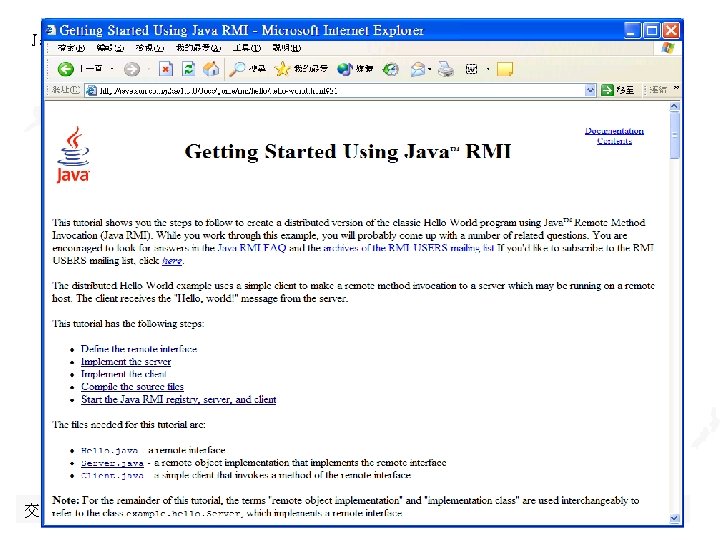Follow 'Compile the source files' link
This screenshot has width=720, height=540.
pos(132,387)
